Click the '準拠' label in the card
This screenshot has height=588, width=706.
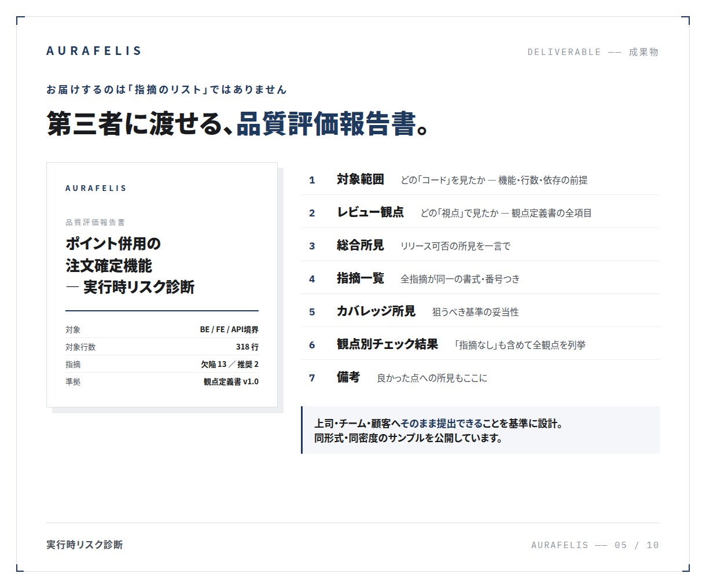pyautogui.click(x=73, y=381)
